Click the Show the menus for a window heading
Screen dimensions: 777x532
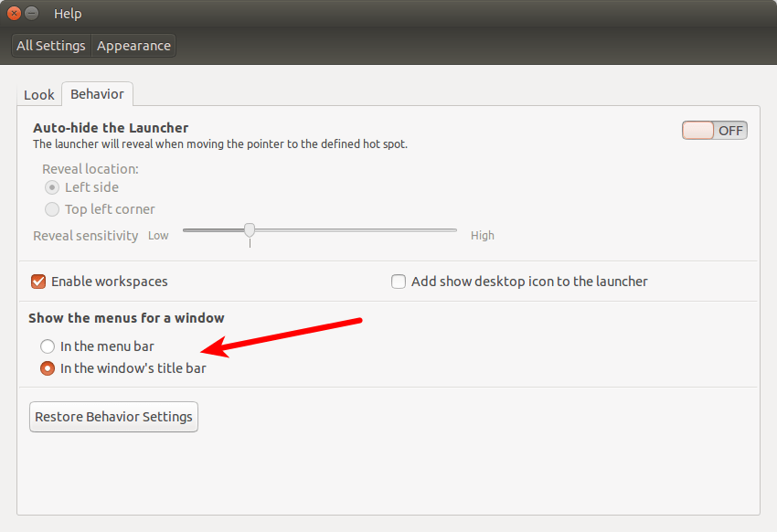pos(126,318)
